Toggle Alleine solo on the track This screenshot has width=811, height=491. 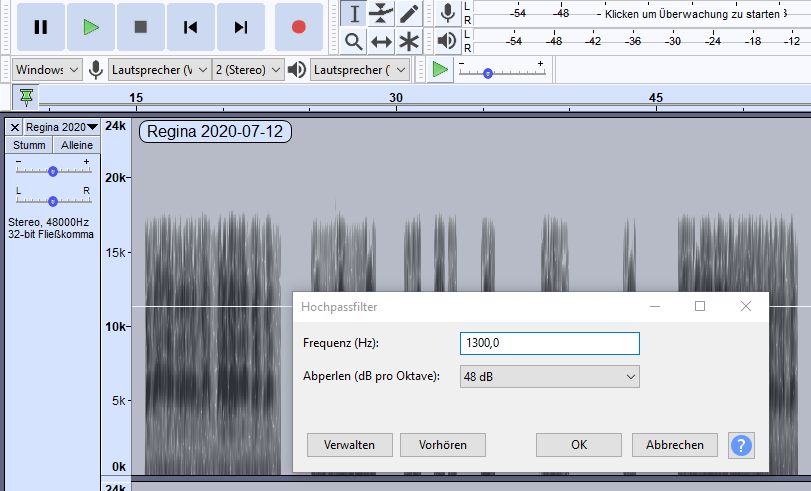77,145
